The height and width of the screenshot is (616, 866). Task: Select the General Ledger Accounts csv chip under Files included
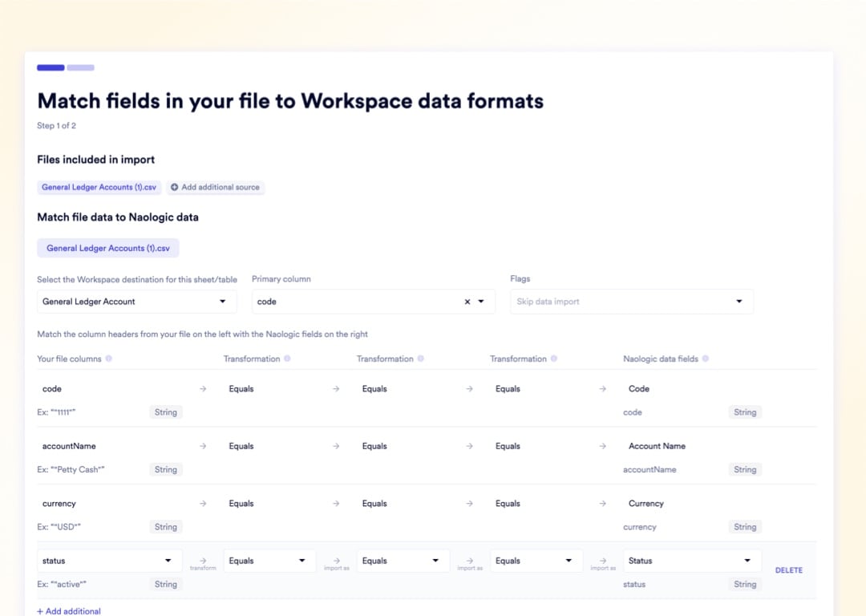(x=99, y=187)
